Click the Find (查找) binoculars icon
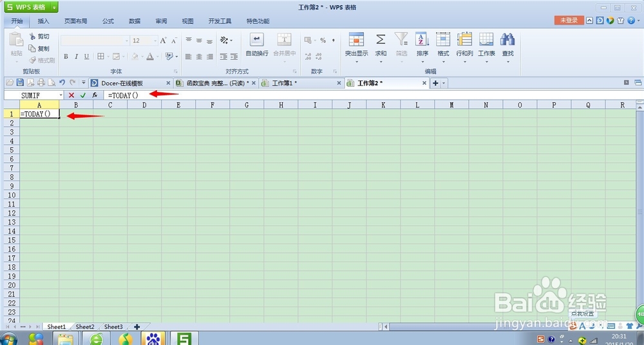 (507, 39)
